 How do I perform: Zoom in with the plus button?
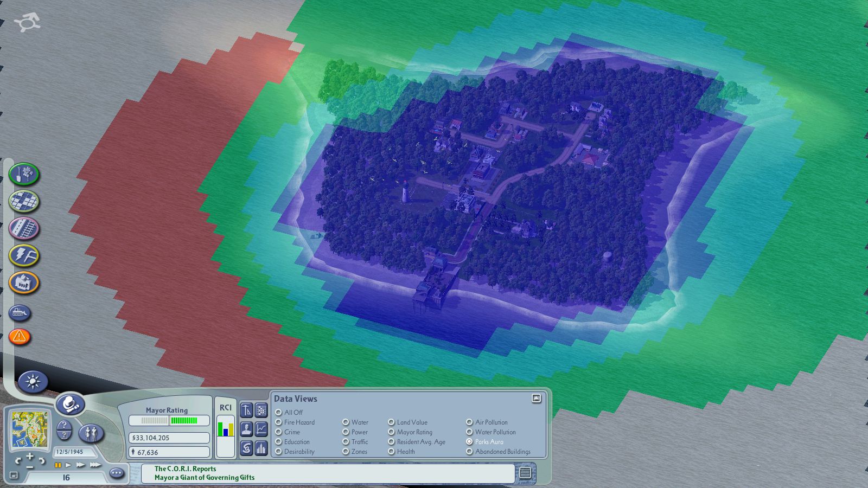pos(30,456)
